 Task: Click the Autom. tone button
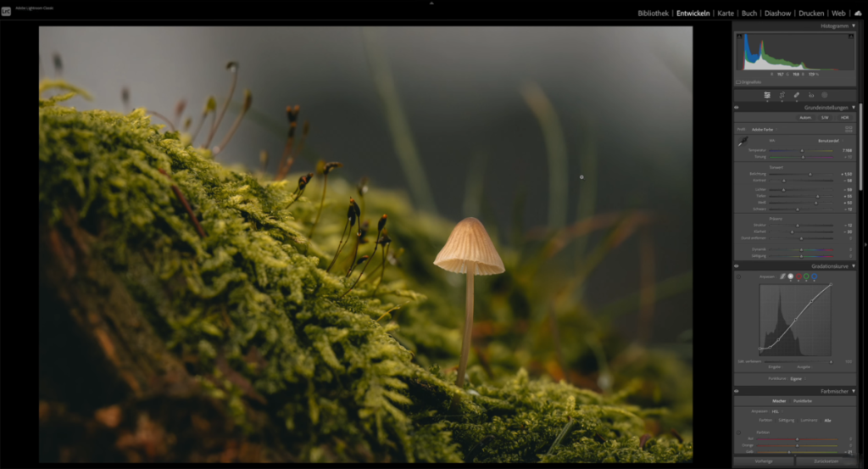(x=805, y=117)
